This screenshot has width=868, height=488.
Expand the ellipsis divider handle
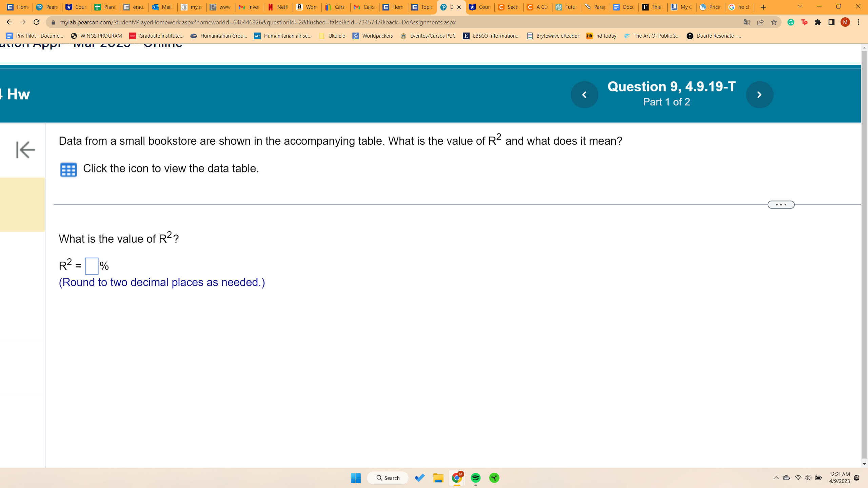(x=781, y=205)
